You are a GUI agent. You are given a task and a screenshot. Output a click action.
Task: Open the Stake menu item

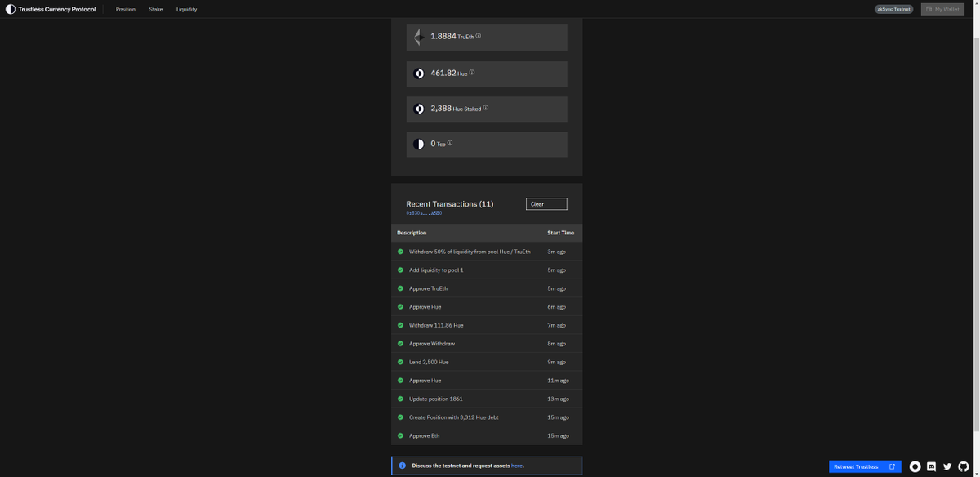tap(156, 9)
